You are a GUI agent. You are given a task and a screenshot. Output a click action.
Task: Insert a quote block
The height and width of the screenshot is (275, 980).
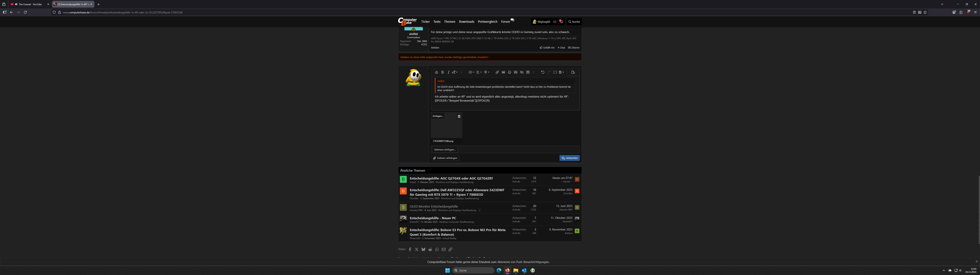click(x=516, y=72)
